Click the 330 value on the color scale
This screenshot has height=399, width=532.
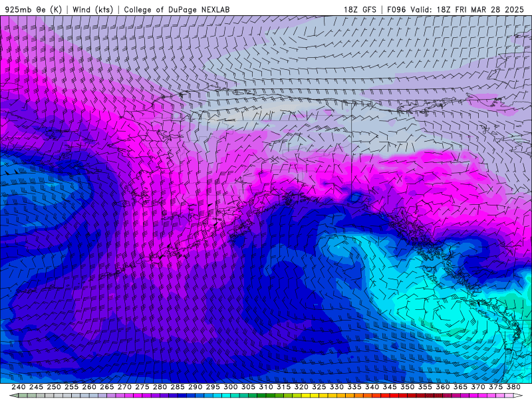pos(336,387)
